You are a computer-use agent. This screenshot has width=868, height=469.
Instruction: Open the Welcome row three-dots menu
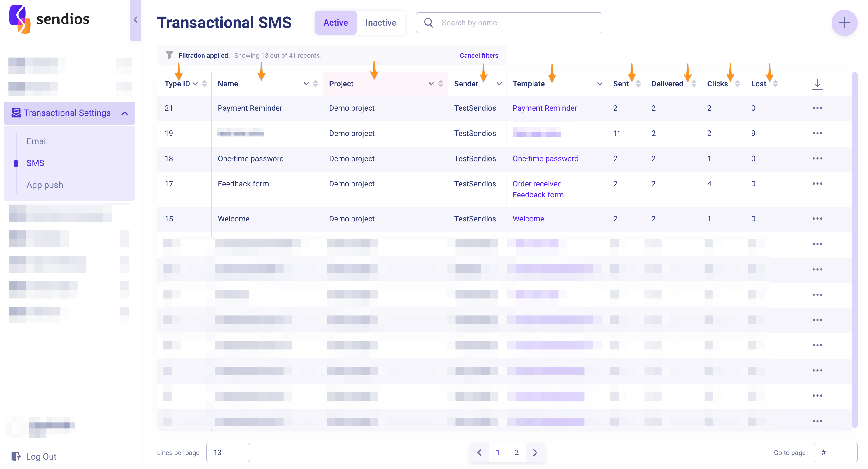(817, 219)
